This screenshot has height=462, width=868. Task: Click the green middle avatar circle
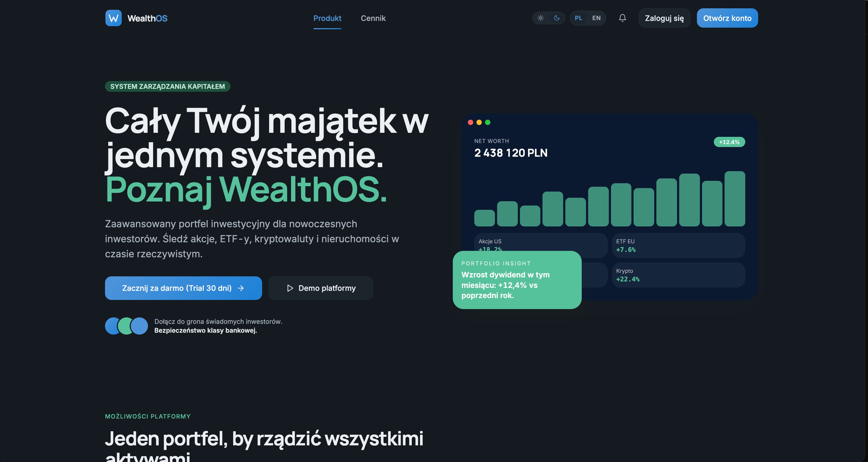coord(126,326)
